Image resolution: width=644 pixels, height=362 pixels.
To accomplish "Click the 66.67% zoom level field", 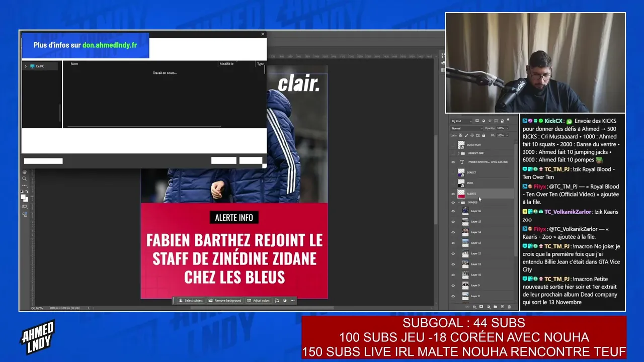I will coord(36,308).
